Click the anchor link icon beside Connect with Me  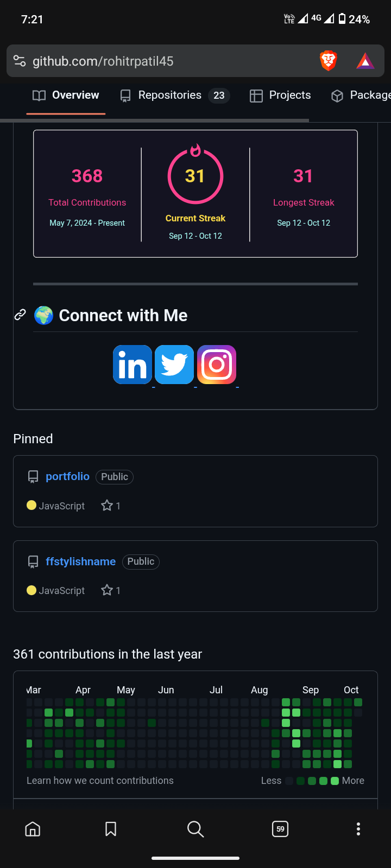(20, 315)
